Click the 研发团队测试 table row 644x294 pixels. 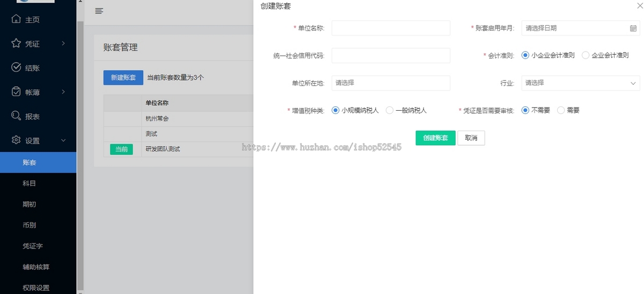point(178,149)
